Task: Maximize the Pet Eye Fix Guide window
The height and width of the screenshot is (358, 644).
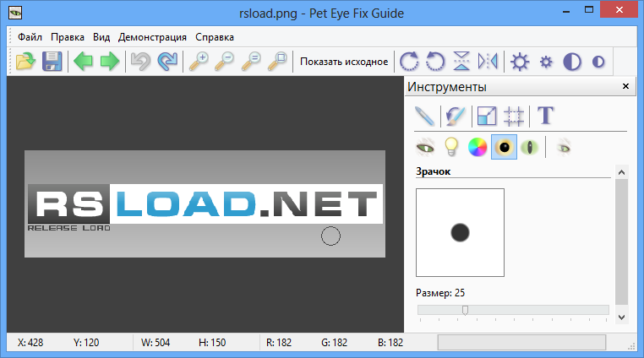Action: tap(589, 10)
